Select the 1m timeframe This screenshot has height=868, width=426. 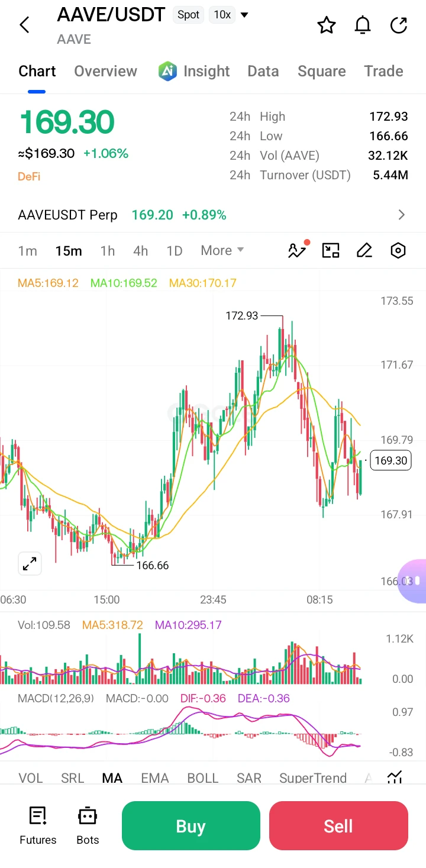click(x=27, y=250)
